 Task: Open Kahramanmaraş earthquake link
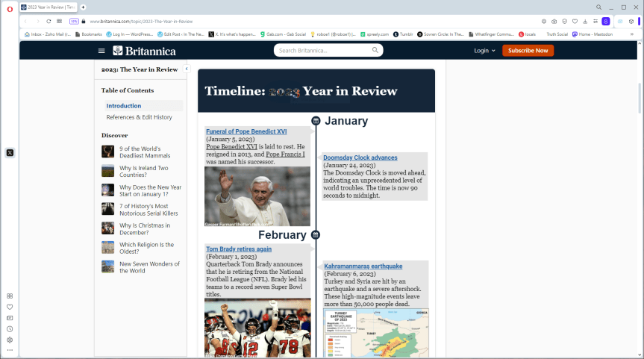[363, 266]
